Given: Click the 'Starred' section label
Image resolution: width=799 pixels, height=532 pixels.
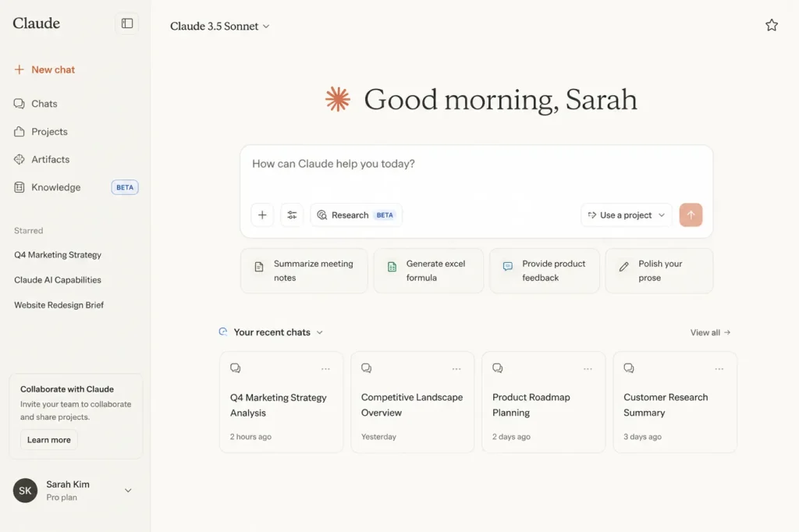Looking at the screenshot, I should (x=29, y=231).
